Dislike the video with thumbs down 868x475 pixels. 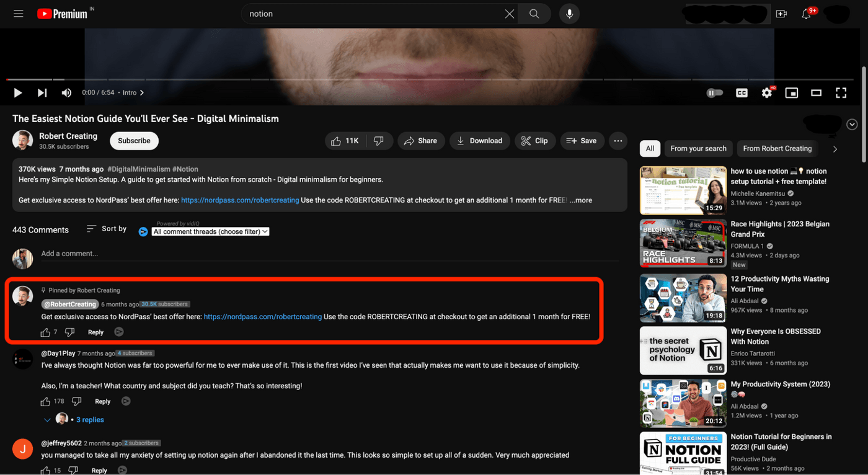(x=378, y=141)
